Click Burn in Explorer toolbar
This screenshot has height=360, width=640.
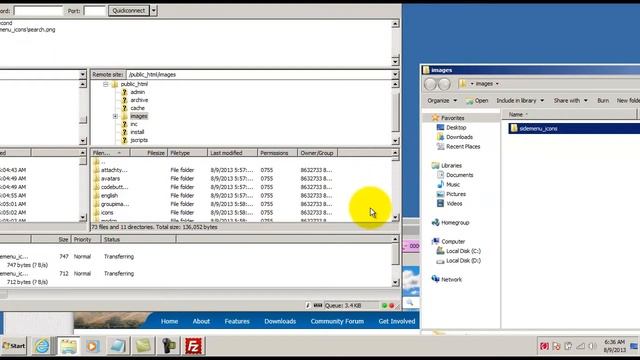click(x=603, y=100)
